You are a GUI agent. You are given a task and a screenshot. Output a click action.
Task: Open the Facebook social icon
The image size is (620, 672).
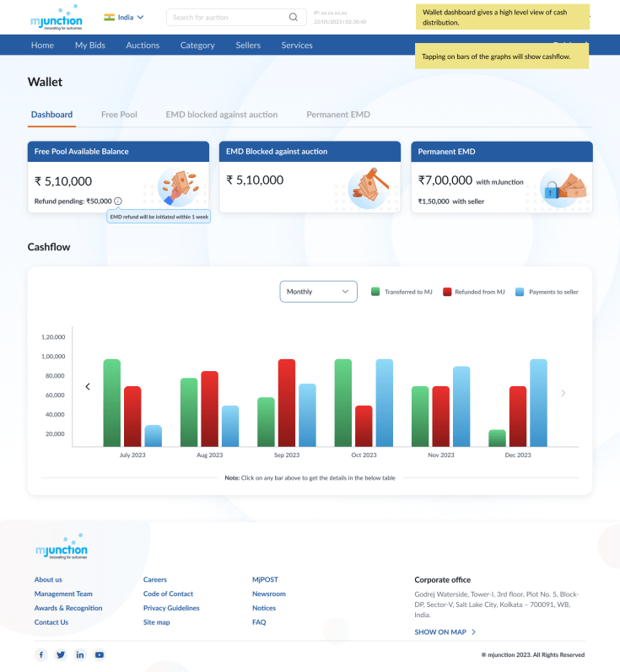tap(41, 654)
